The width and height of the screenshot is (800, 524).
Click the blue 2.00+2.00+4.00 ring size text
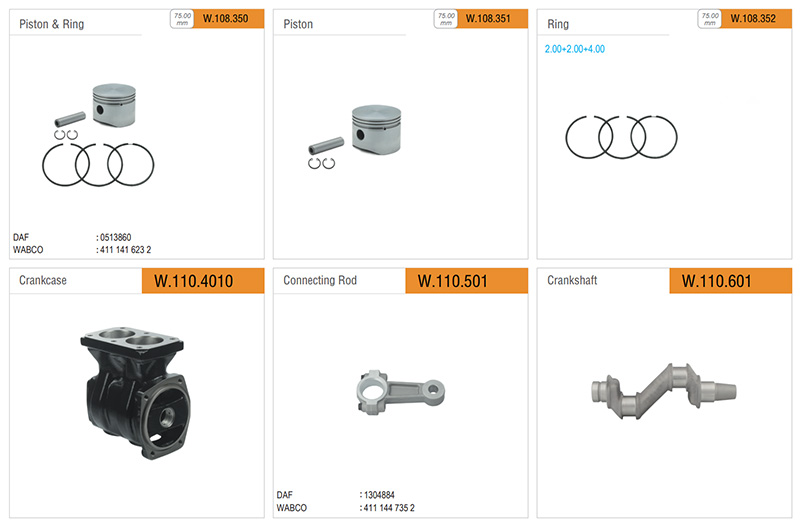pos(574,49)
